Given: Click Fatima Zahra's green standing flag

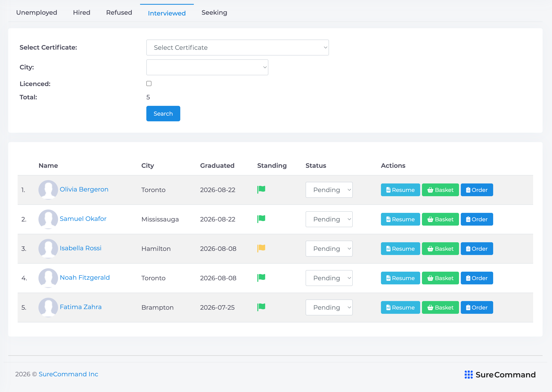Looking at the screenshot, I should (x=261, y=307).
